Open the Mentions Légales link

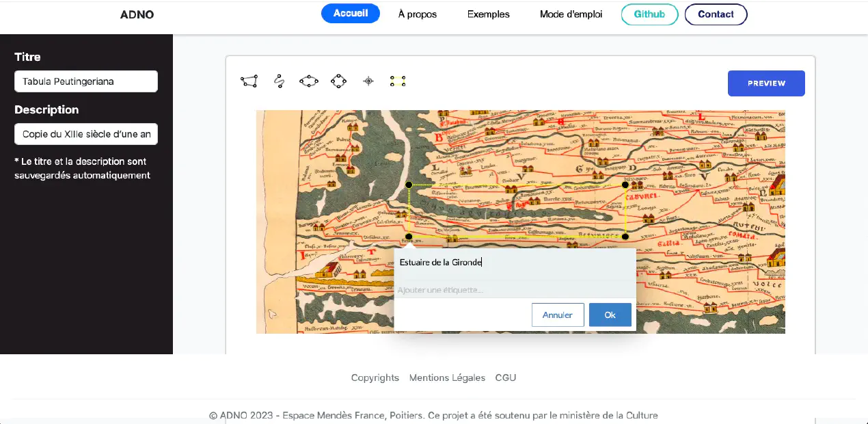[447, 377]
